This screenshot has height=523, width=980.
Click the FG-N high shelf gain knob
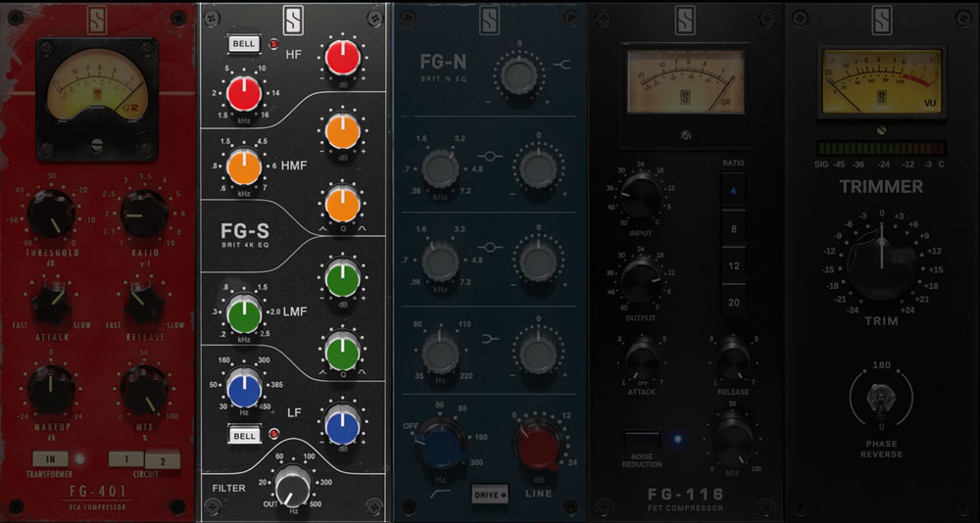pos(518,75)
